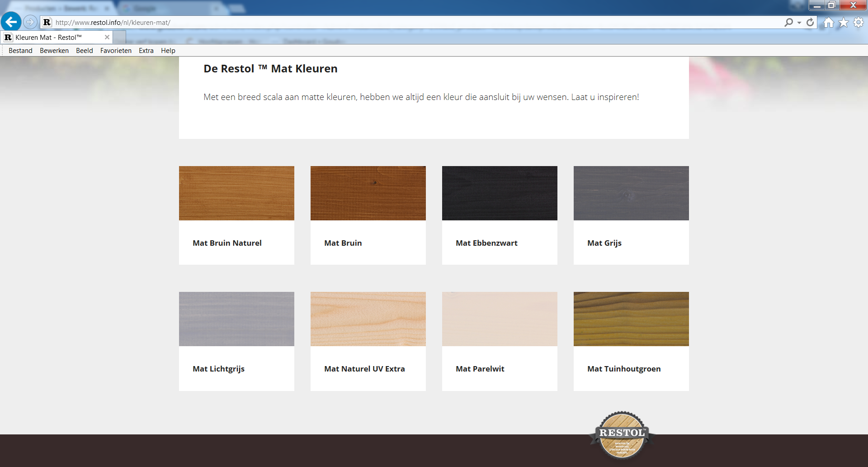Click the Mat Tuinhoutgroen swatch image
Screen dimensions: 868x467
(631, 319)
